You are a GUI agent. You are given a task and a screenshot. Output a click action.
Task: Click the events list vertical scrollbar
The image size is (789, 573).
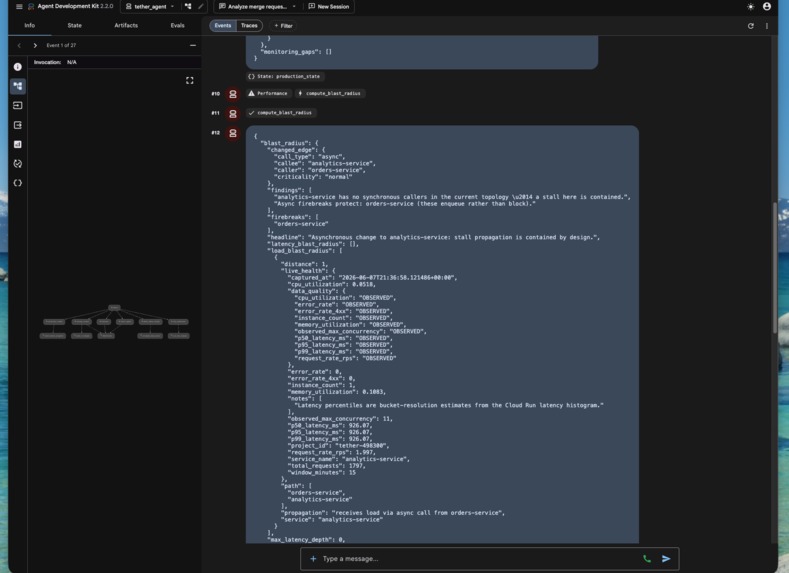point(775,267)
